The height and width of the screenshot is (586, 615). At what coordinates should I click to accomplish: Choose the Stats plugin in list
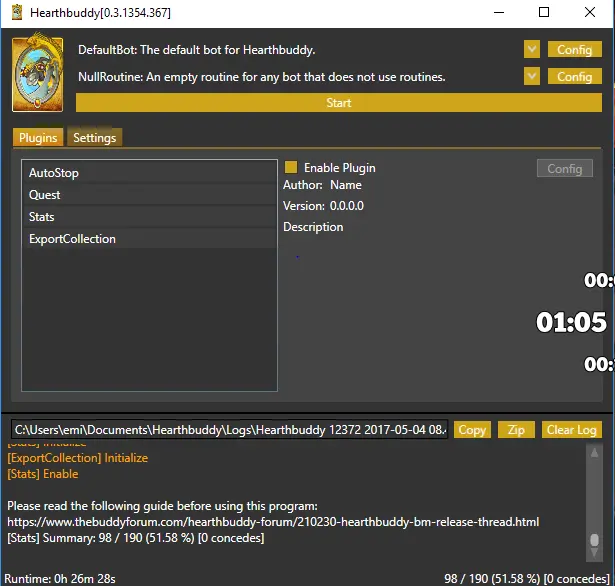point(148,217)
